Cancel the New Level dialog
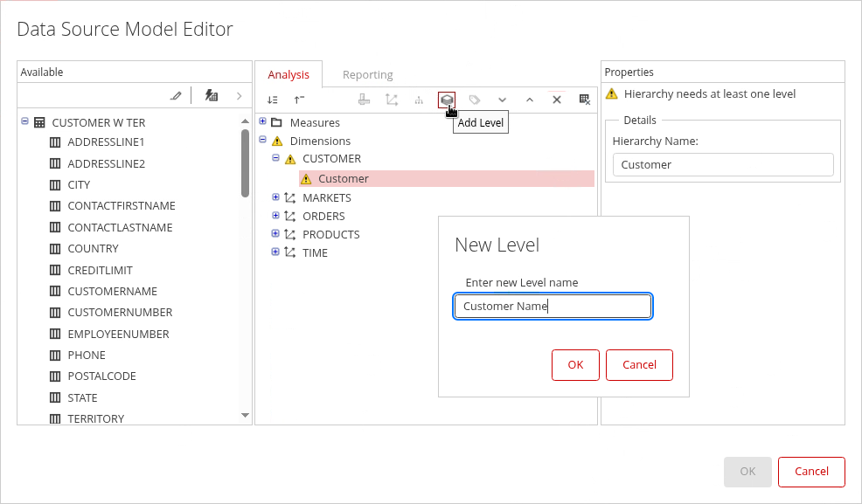The width and height of the screenshot is (862, 504). click(639, 364)
